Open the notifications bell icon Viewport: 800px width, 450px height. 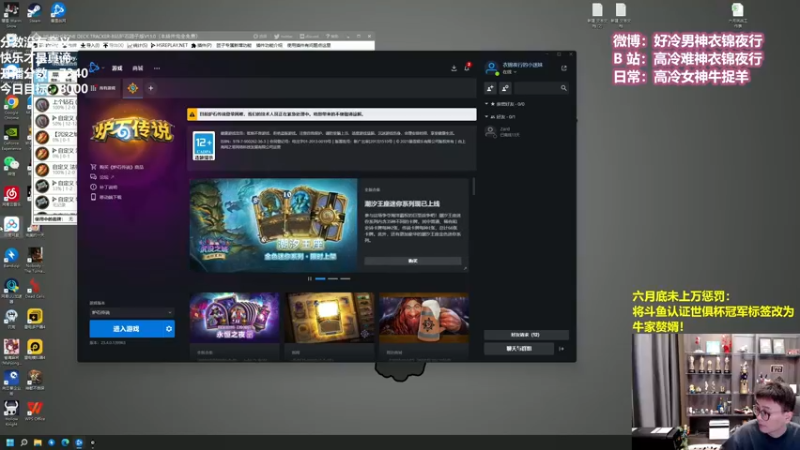(467, 67)
